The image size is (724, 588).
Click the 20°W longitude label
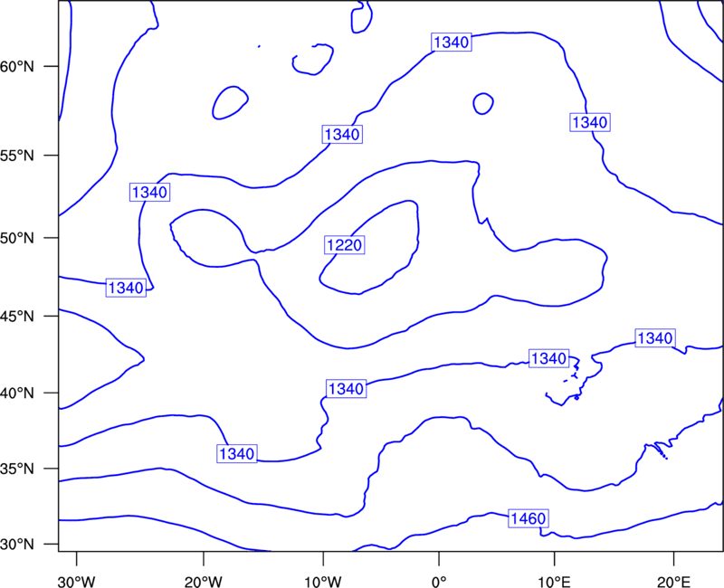(204, 582)
